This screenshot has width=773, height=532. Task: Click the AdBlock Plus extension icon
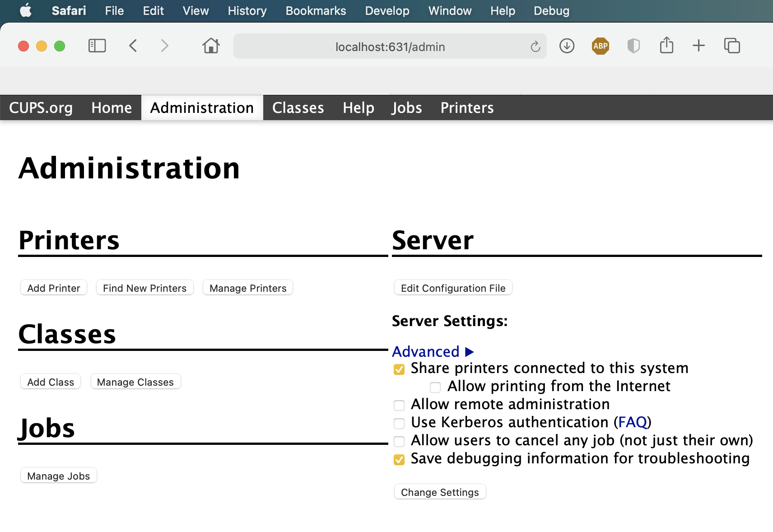pos(601,46)
